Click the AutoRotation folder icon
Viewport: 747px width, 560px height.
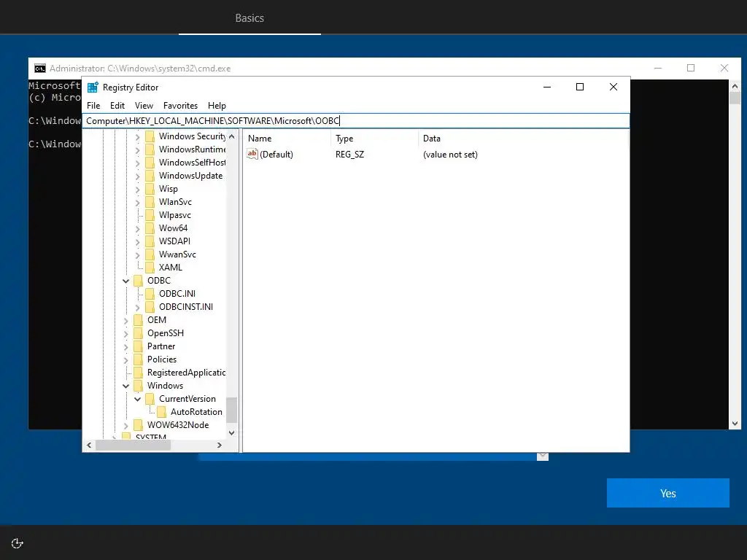coord(161,412)
